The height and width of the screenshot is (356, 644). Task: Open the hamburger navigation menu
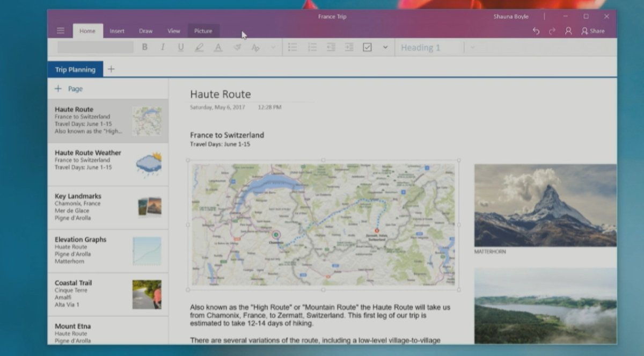pyautogui.click(x=61, y=31)
